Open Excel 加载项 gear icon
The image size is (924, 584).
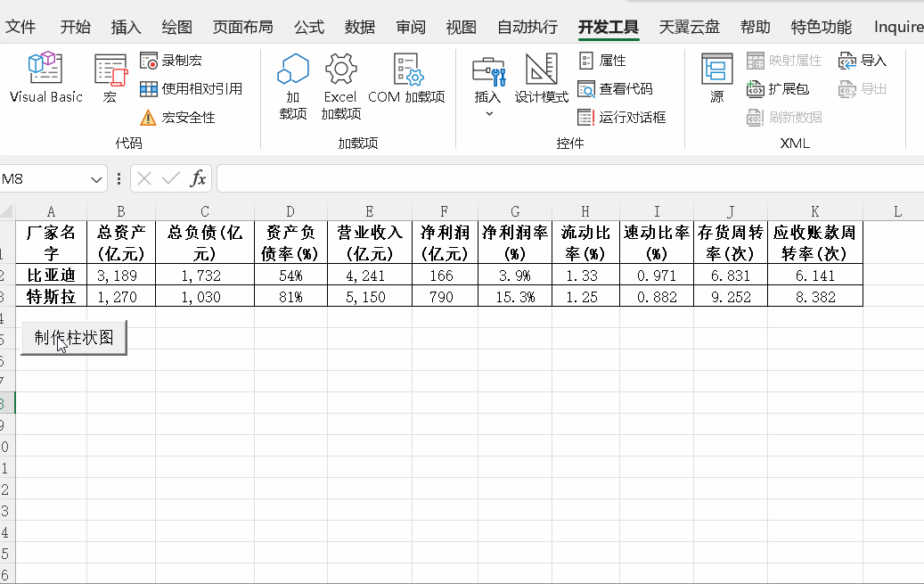pos(340,86)
